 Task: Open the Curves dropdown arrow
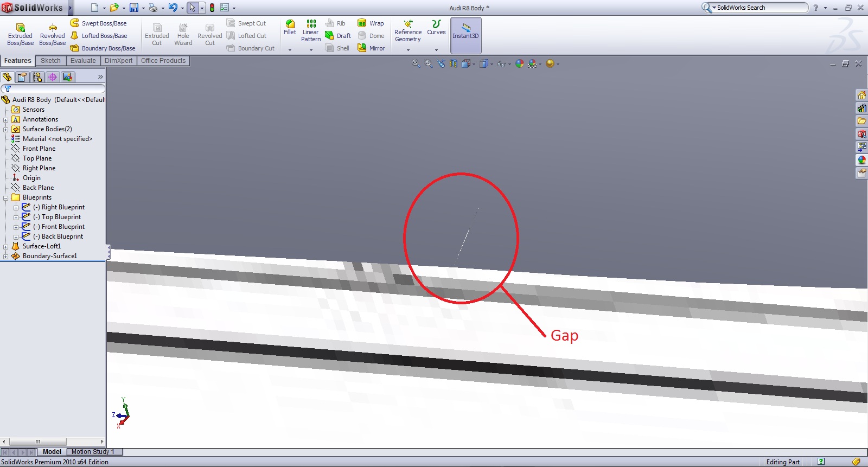click(436, 50)
